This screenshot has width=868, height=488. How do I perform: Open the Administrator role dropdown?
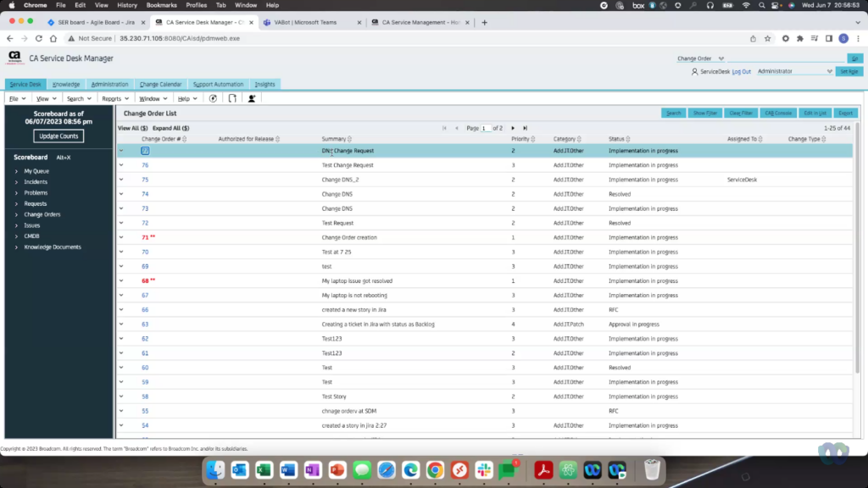coord(794,71)
